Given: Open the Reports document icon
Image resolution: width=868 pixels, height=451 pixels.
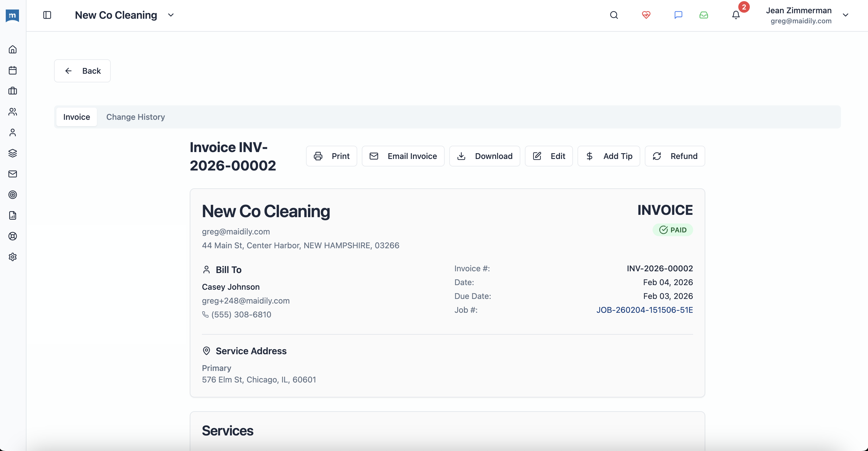Looking at the screenshot, I should [x=12, y=215].
